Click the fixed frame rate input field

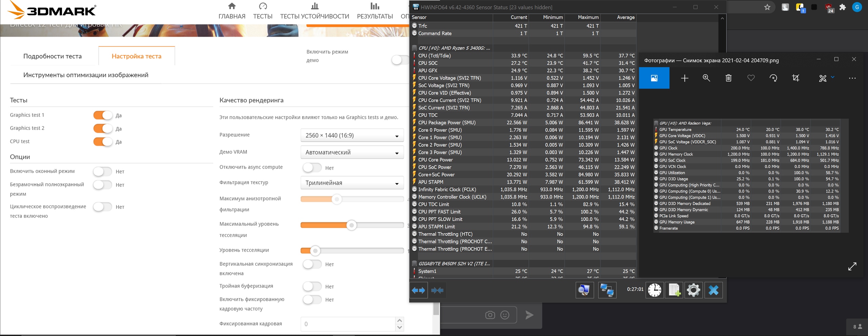348,324
